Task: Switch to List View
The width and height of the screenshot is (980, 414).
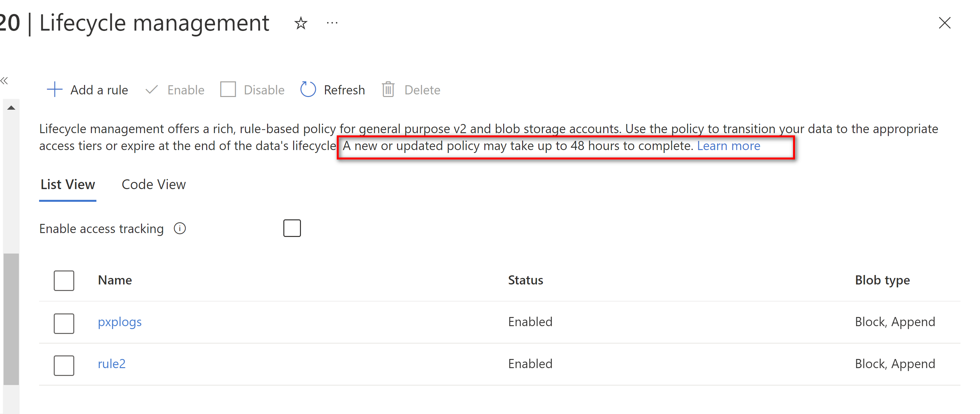Action: click(67, 184)
